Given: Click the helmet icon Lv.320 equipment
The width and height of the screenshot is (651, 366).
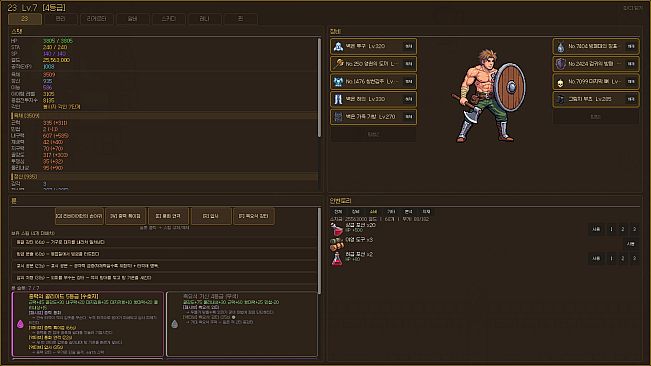Looking at the screenshot, I should tap(338, 46).
